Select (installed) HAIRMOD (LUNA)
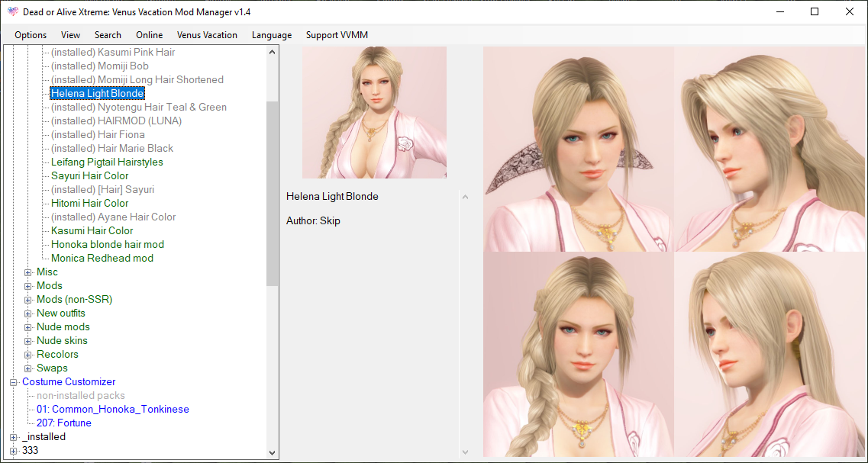The image size is (868, 463). 116,121
